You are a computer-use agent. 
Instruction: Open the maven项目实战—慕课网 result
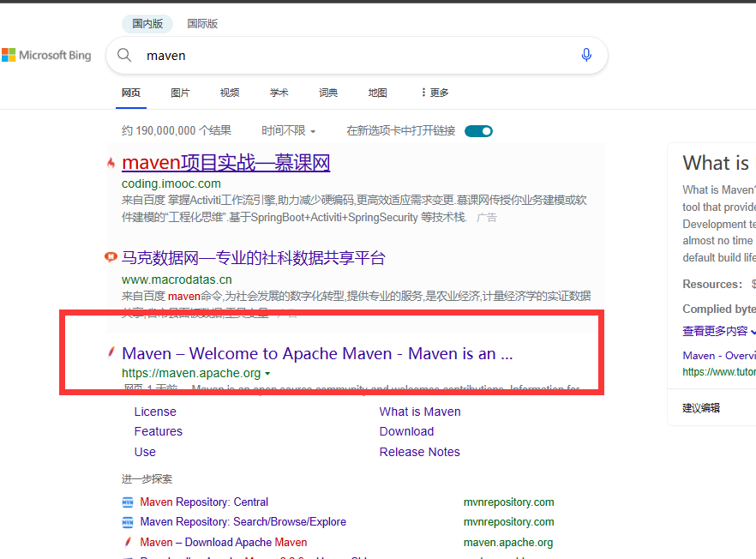tap(226, 163)
